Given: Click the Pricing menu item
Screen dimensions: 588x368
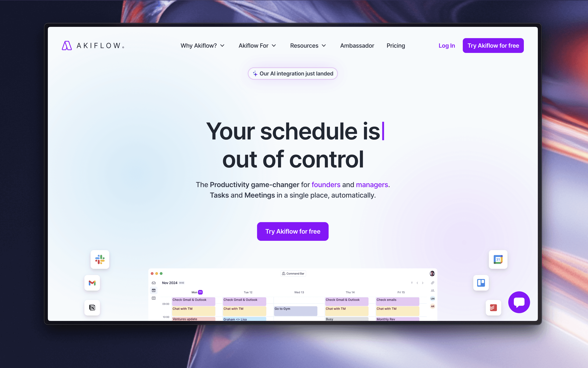Looking at the screenshot, I should tap(396, 45).
